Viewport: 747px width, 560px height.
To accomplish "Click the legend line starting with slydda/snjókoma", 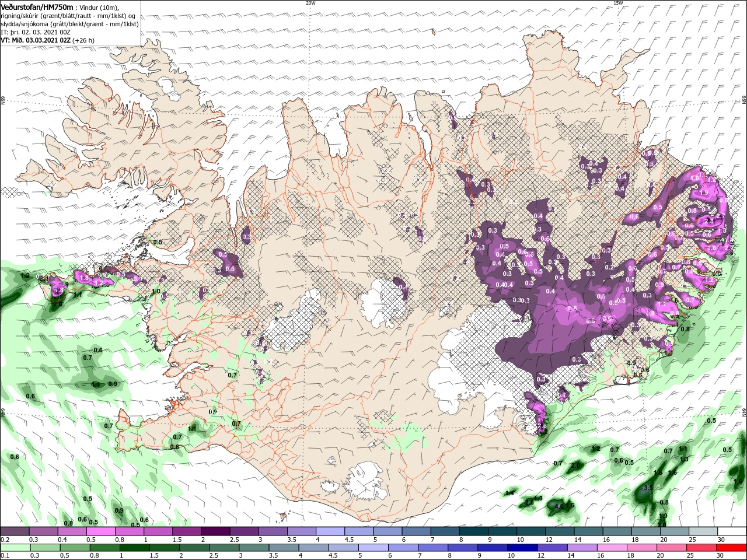I will click(x=69, y=24).
